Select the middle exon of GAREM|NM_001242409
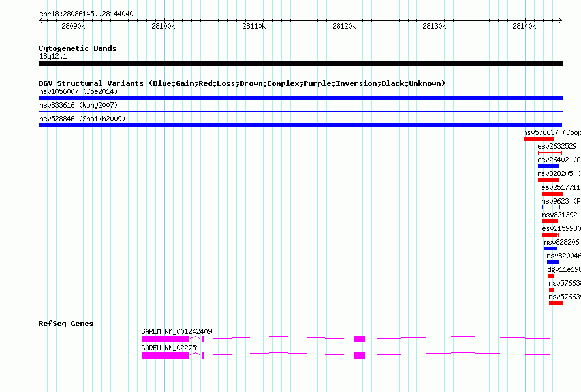The width and height of the screenshot is (581, 392). pyautogui.click(x=360, y=339)
